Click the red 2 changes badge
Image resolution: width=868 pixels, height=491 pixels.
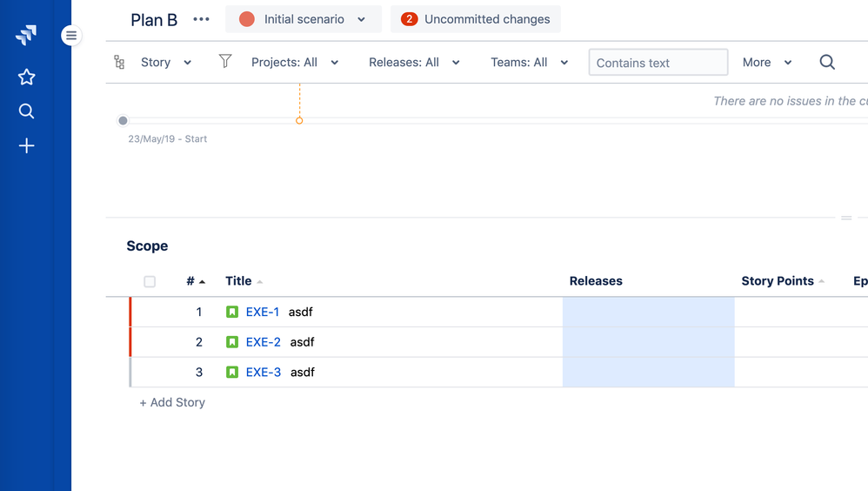point(409,19)
